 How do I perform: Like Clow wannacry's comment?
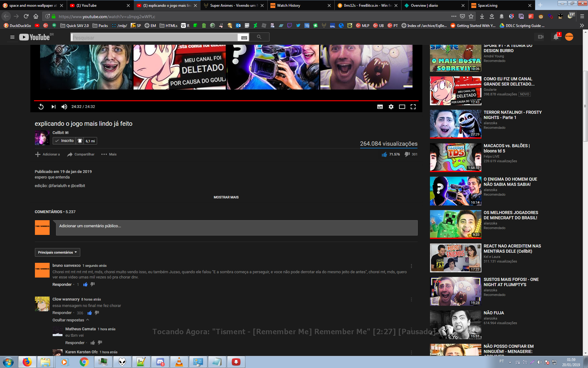pos(90,313)
